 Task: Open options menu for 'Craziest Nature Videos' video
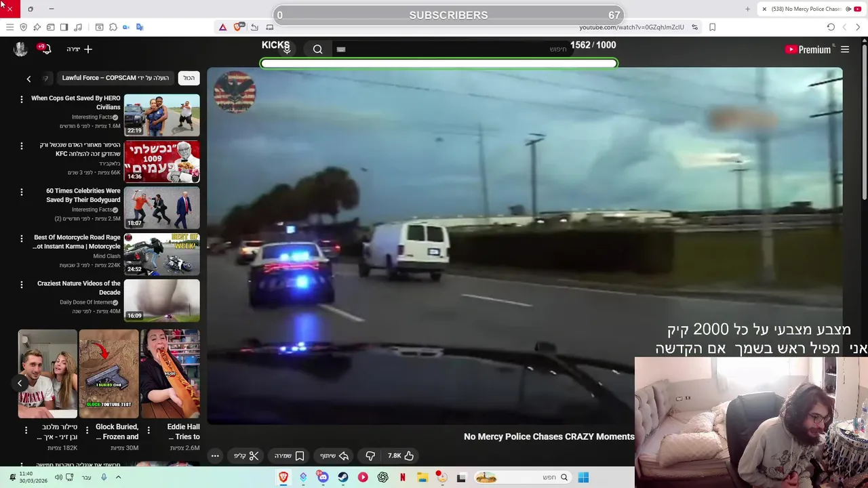(x=21, y=285)
